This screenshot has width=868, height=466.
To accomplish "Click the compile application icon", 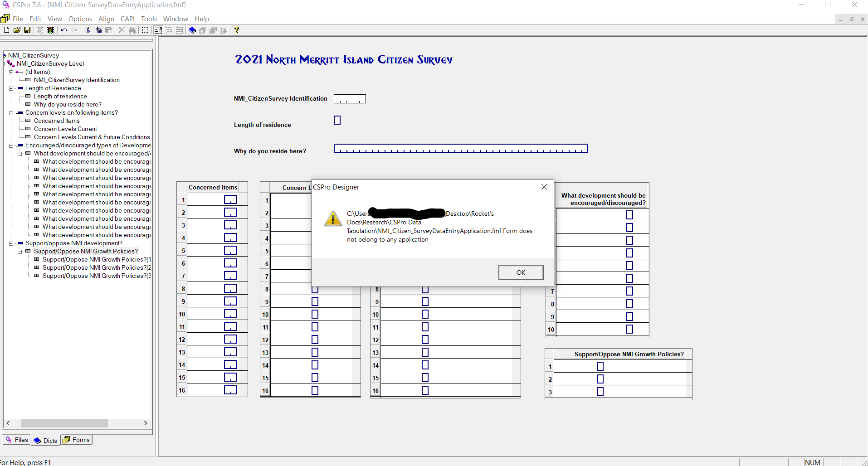I will click(40, 30).
